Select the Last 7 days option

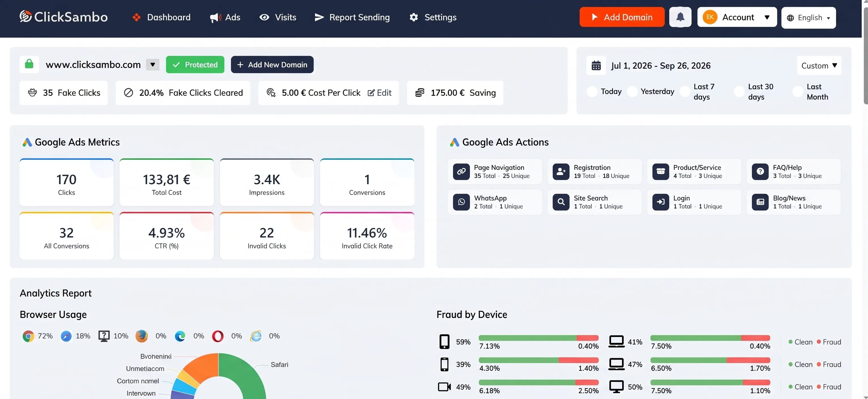(x=685, y=92)
